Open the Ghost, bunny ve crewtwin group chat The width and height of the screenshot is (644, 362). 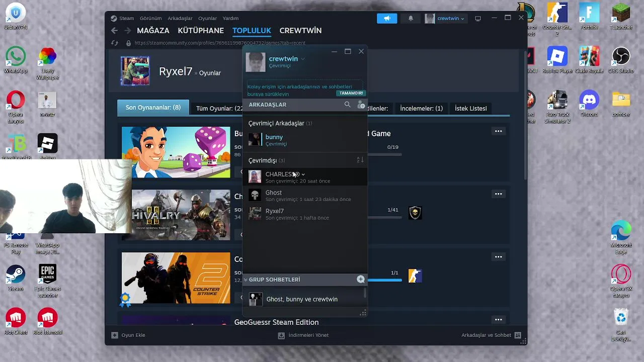click(305, 299)
